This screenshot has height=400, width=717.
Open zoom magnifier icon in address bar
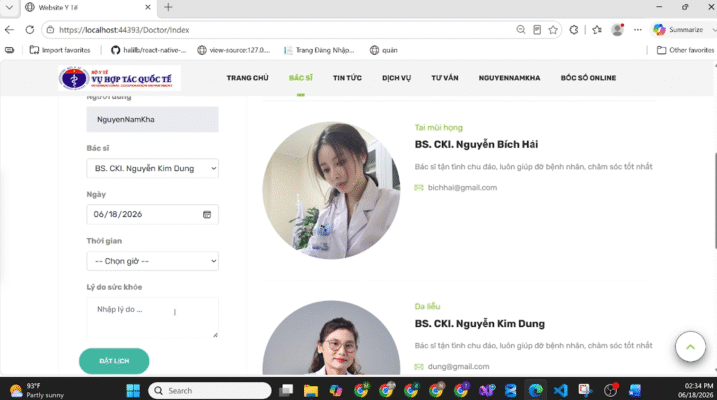tap(520, 30)
